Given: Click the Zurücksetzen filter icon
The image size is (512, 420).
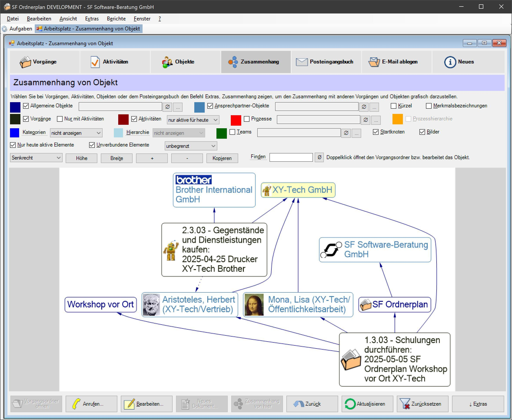Looking at the screenshot, I should pos(405,404).
